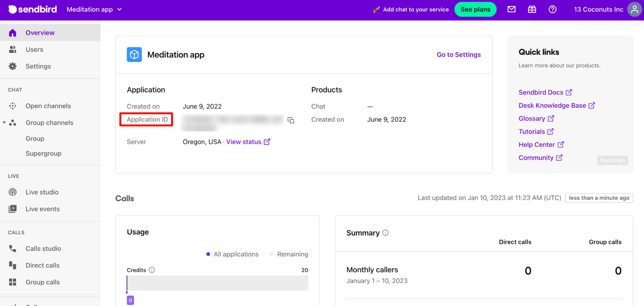Image resolution: width=644 pixels, height=306 pixels.
Task: Click the Overview home icon
Action: click(x=13, y=33)
